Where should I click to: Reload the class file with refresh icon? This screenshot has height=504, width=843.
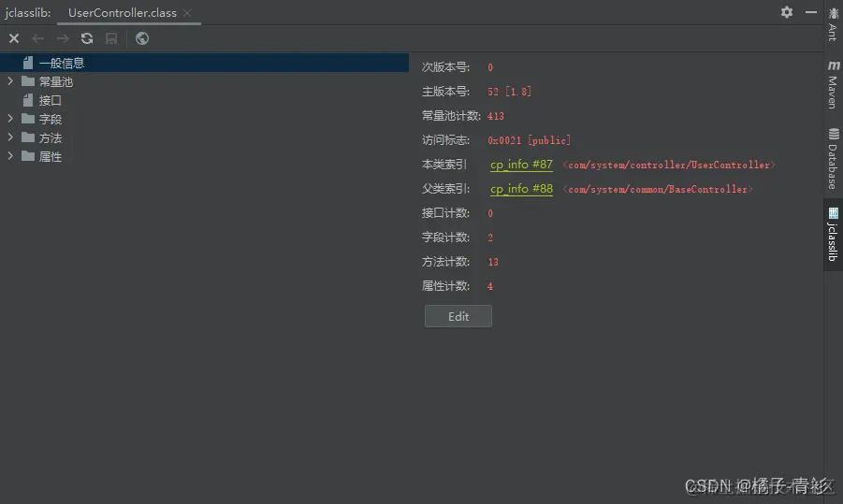[87, 38]
